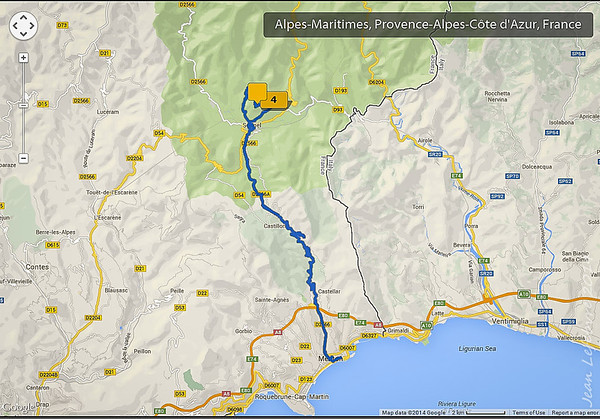Image resolution: width=600 pixels, height=419 pixels.
Task: Click the Camporosso label
Action: pyautogui.click(x=545, y=269)
